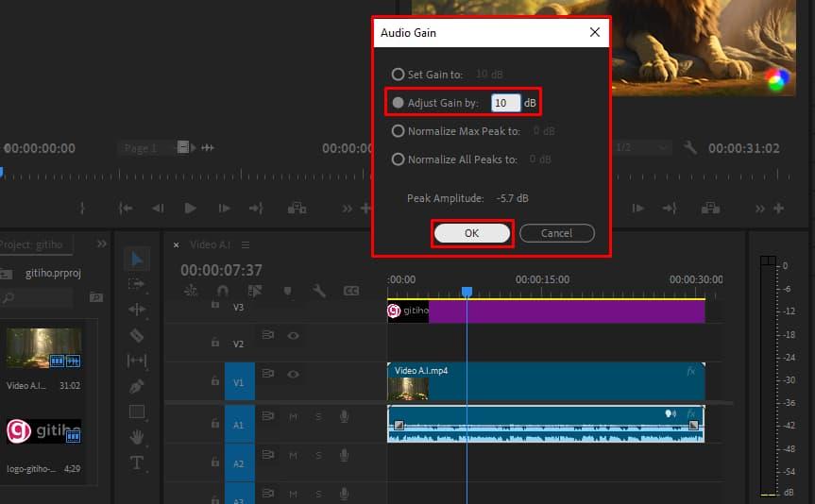Switch to the Project: gitiho tab
This screenshot has width=815, height=504.
pyautogui.click(x=31, y=244)
